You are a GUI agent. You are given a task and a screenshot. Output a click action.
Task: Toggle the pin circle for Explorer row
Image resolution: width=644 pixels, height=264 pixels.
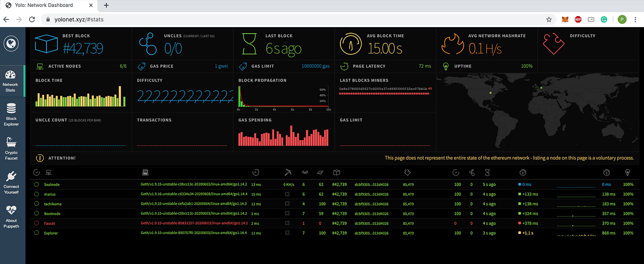point(36,233)
